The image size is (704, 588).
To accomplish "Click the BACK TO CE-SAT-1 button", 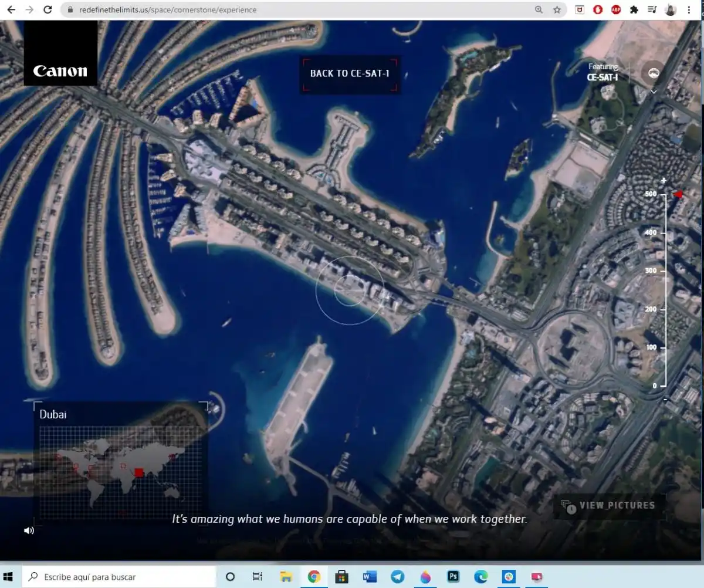I will (350, 74).
